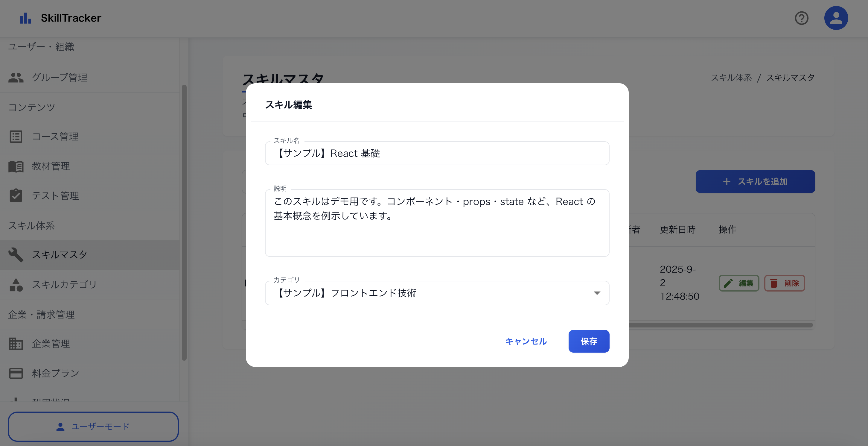Click the profile avatar icon
The height and width of the screenshot is (446, 868).
836,18
